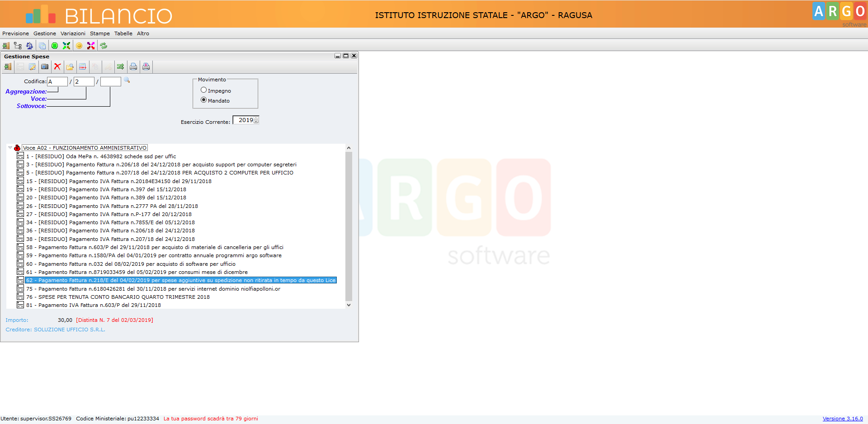The width and height of the screenshot is (868, 424).
Task: Select row 60 acquisto di software per ufficio
Action: point(131,264)
